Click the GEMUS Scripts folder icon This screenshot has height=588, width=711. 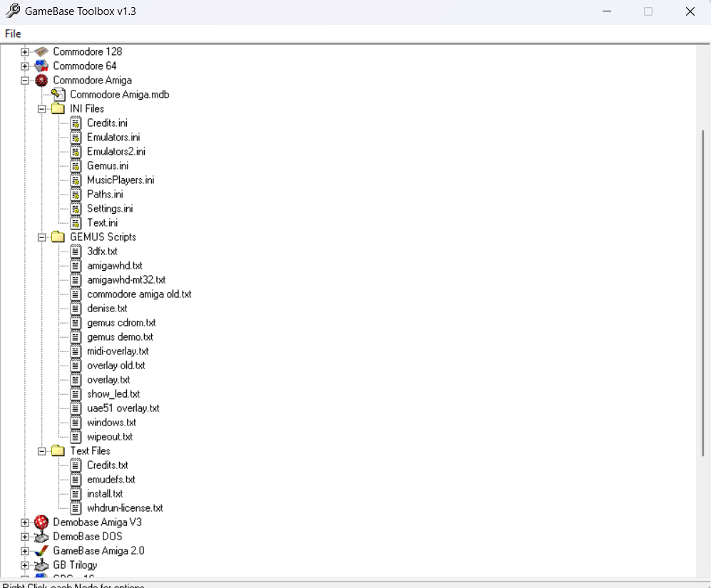click(x=58, y=237)
